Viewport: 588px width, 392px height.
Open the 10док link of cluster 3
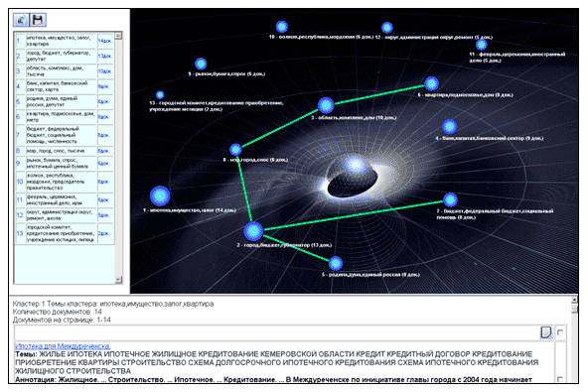pos(105,71)
